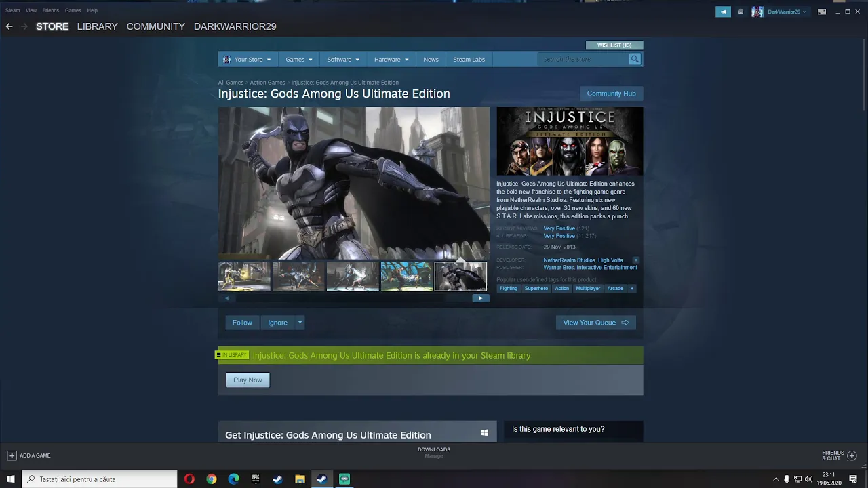This screenshot has height=488, width=868.
Task: Select the Superhero tag
Action: click(536, 289)
